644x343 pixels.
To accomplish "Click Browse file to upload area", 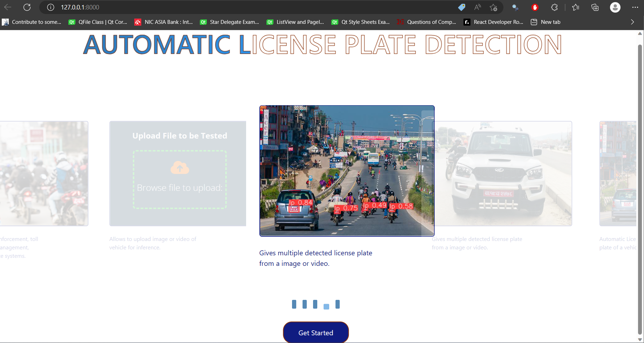I will pyautogui.click(x=179, y=179).
